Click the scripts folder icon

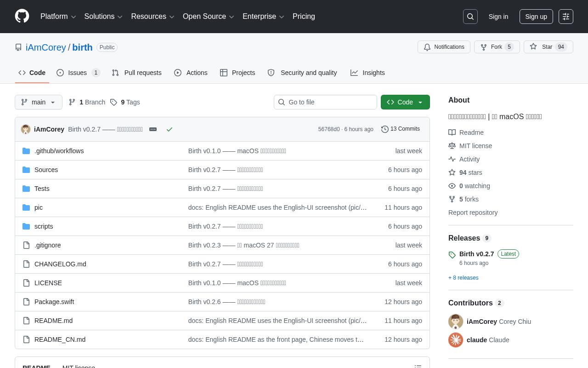point(26,226)
